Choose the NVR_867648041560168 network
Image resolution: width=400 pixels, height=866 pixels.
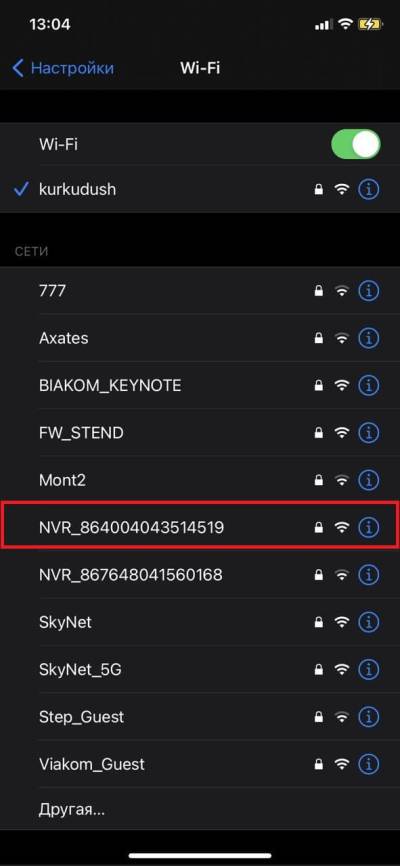tap(200, 575)
